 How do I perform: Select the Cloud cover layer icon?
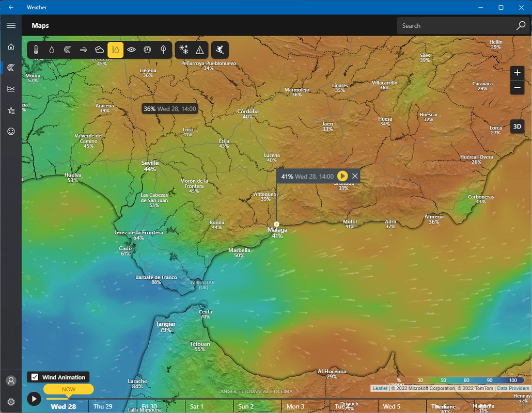tap(99, 50)
